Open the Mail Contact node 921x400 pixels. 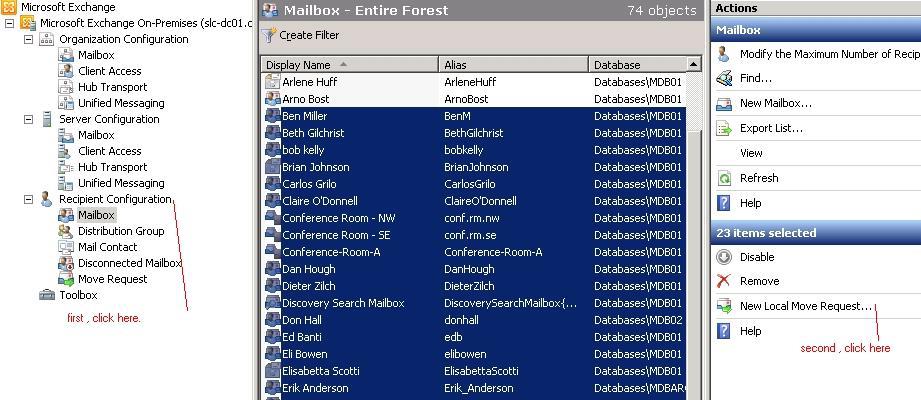pos(107,247)
